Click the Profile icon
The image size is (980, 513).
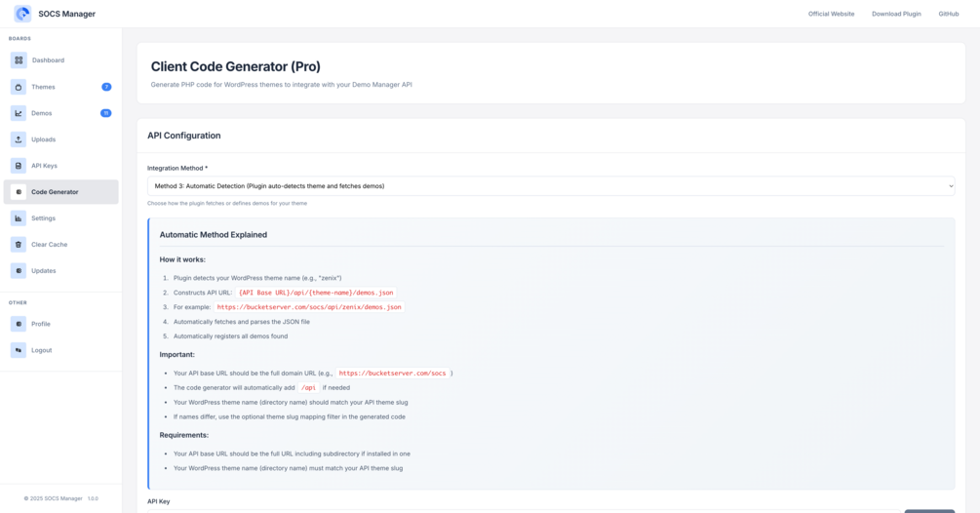tap(19, 324)
